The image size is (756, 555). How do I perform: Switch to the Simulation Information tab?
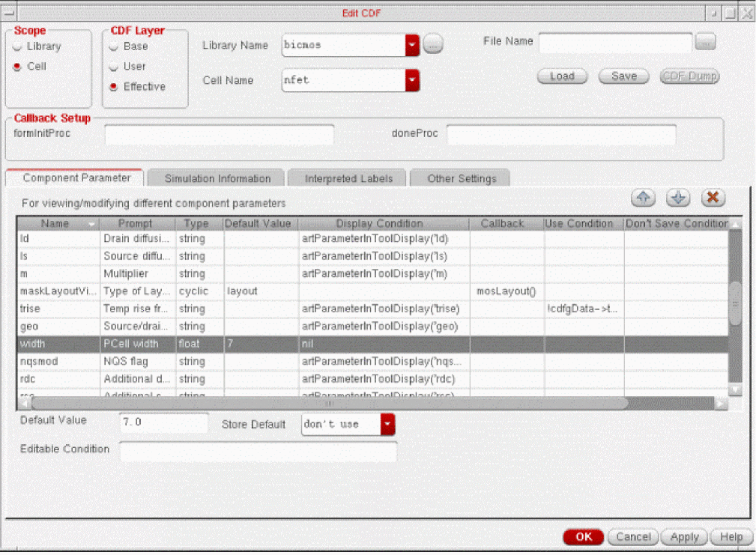(217, 178)
